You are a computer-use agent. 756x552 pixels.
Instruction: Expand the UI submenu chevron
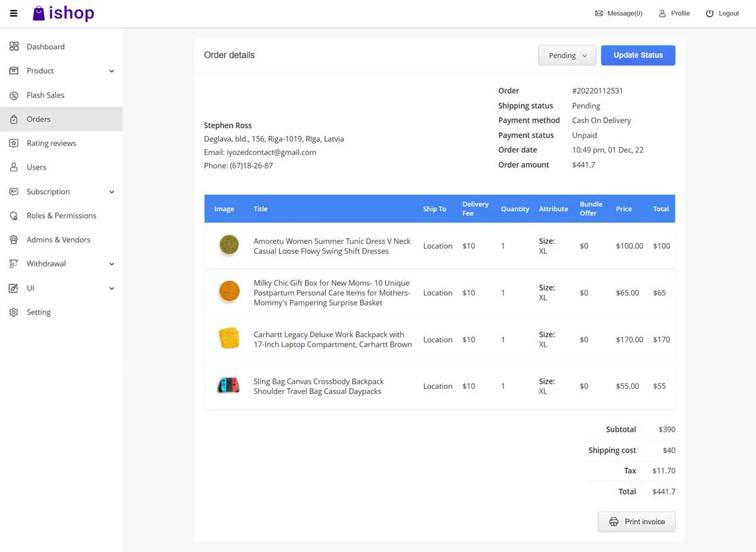click(x=112, y=288)
